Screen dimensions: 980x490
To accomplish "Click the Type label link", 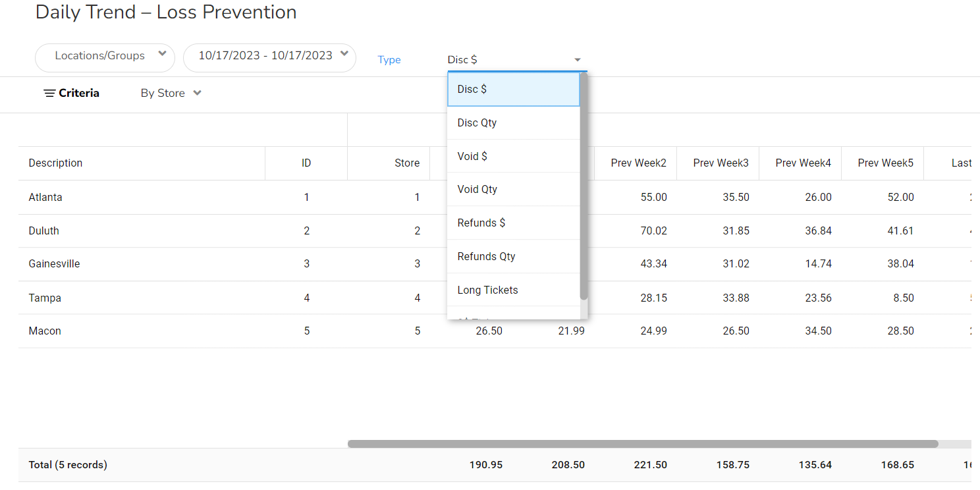I will coord(389,60).
